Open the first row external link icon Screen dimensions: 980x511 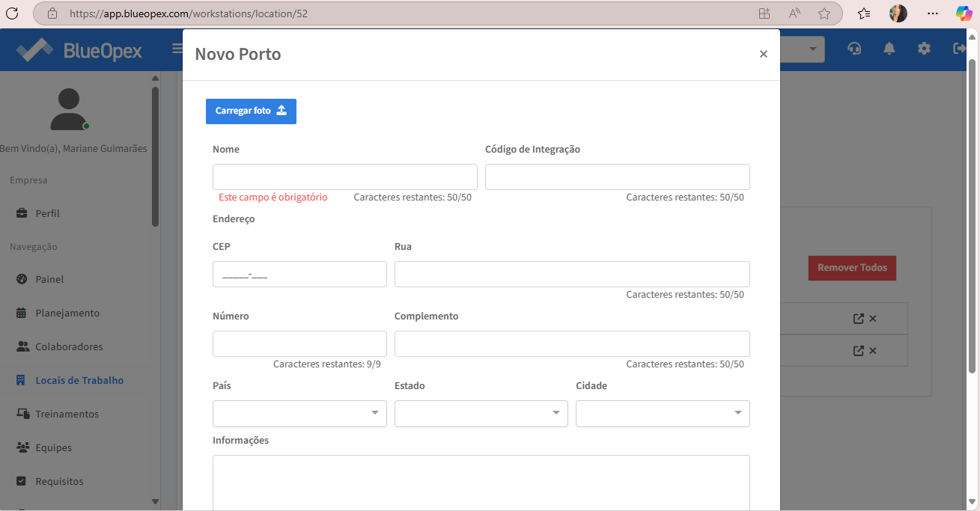(859, 319)
